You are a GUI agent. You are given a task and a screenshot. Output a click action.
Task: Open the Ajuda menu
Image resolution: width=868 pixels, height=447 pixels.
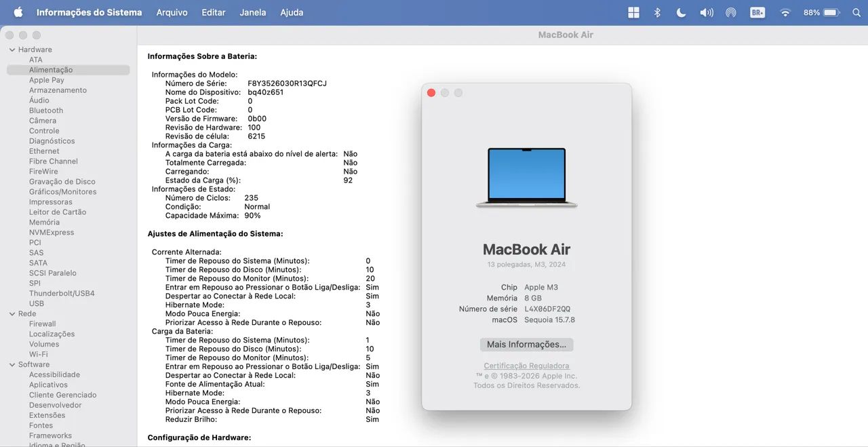coord(292,12)
